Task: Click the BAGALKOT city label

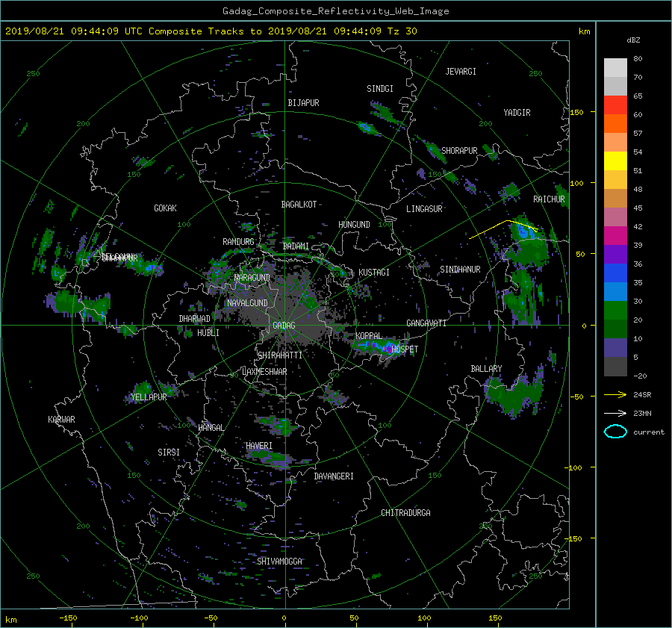Action: pos(299,205)
